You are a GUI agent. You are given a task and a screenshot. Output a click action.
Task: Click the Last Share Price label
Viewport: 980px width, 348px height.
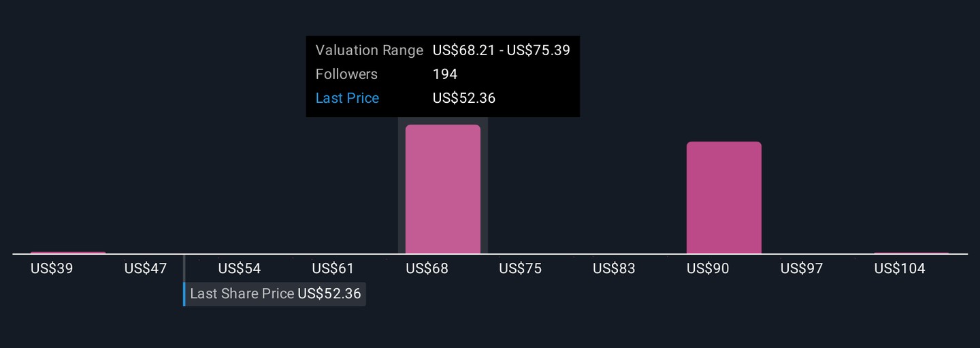(x=242, y=294)
